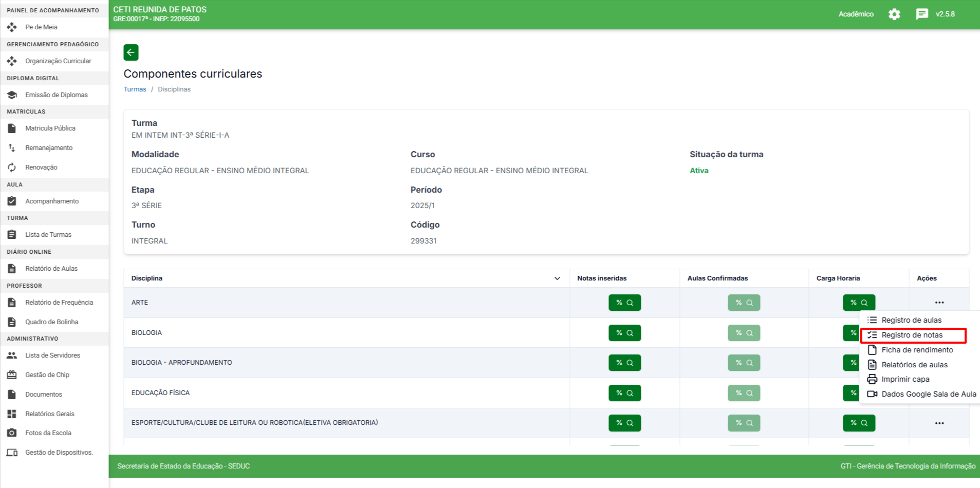Select Registro de notas menu option
Viewport: 980px width, 488px height.
click(912, 335)
